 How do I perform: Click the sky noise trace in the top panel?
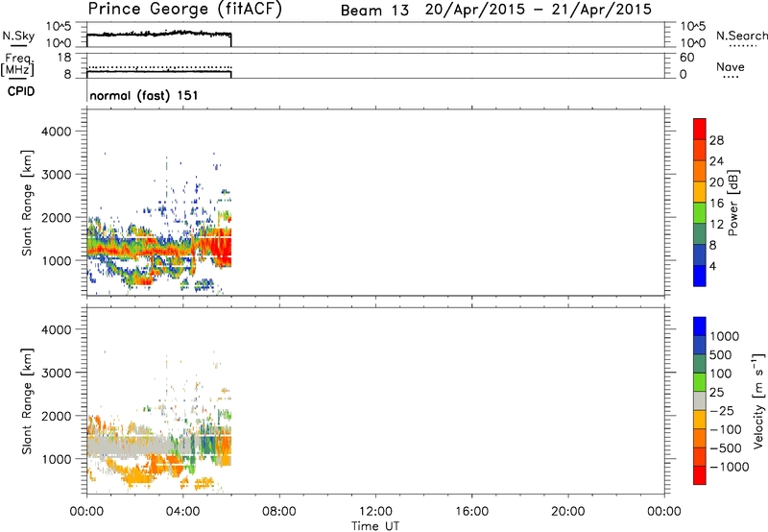[158, 34]
